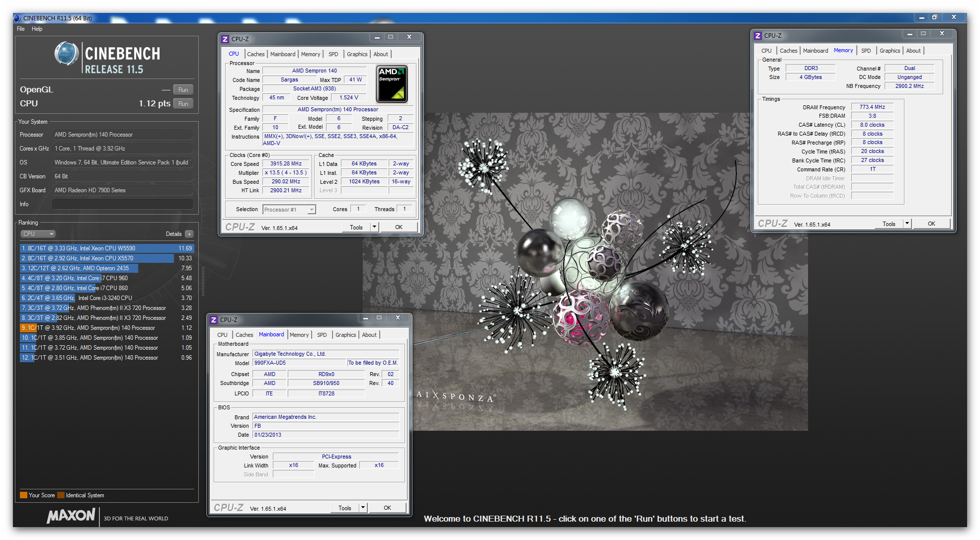The width and height of the screenshot is (980, 540).
Task: Select ranking row Intel Core i7 CPU 960
Action: pos(107,278)
